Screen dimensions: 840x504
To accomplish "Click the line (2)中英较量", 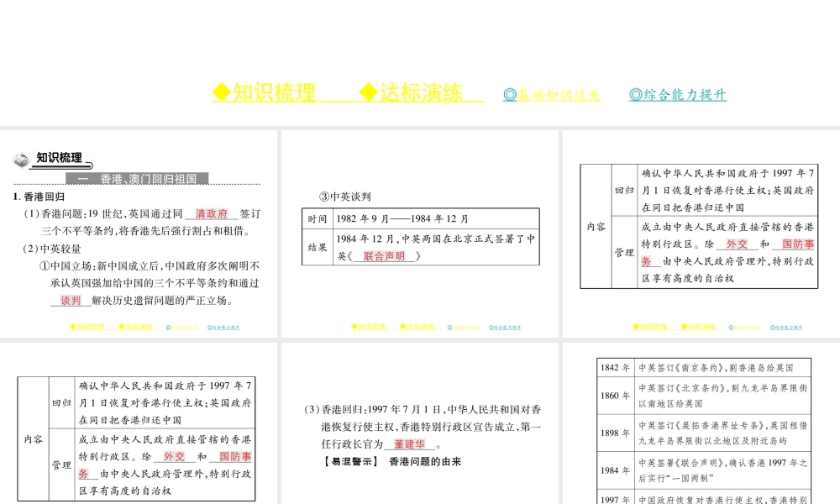I will pyautogui.click(x=52, y=249).
